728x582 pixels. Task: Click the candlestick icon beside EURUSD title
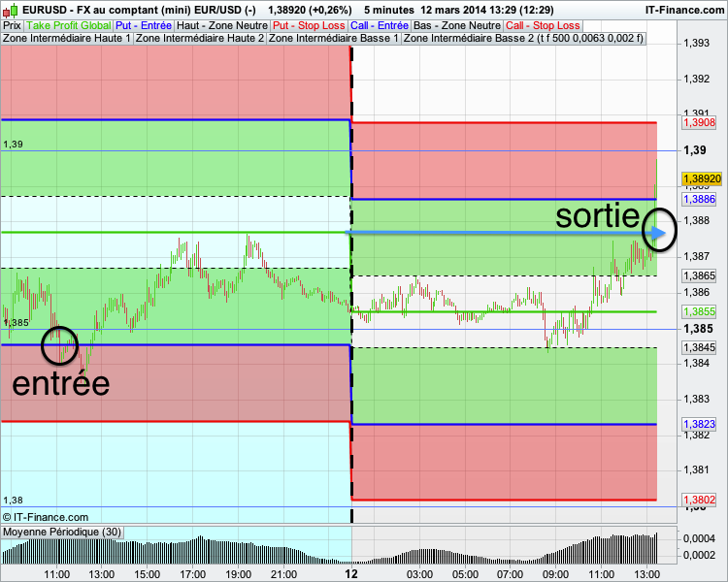[11, 10]
